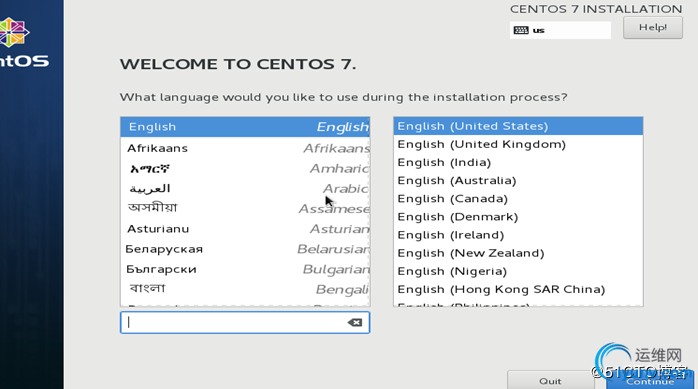Select Assamese in the language list

pos(245,208)
